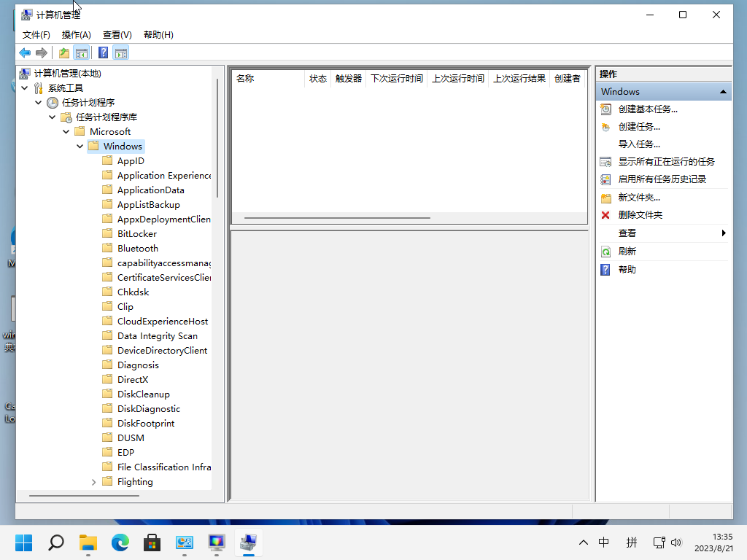Screen dimensions: 747x560
Task: Click the Back arrow toolbar icon
Action: [x=25, y=52]
